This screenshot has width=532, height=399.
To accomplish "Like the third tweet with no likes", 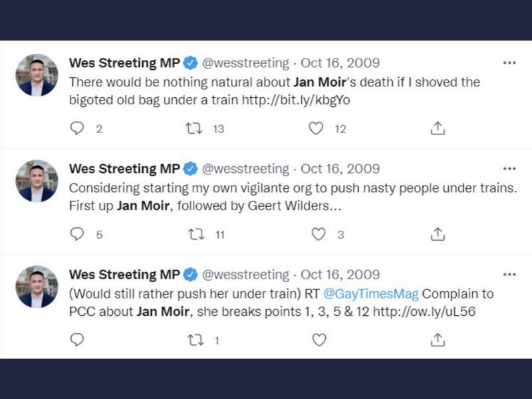I will point(319,340).
